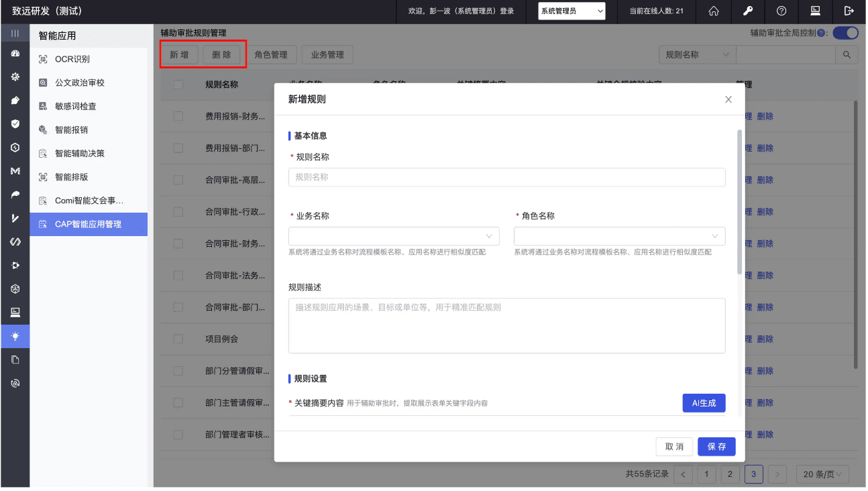The width and height of the screenshot is (868, 491).
Task: Click the blue question icon beside 辅助审批全局控制
Action: click(821, 33)
